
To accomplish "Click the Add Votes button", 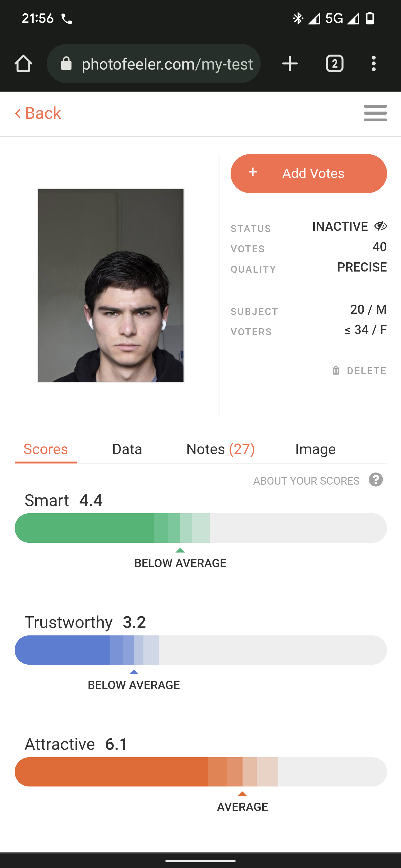I will 309,174.
